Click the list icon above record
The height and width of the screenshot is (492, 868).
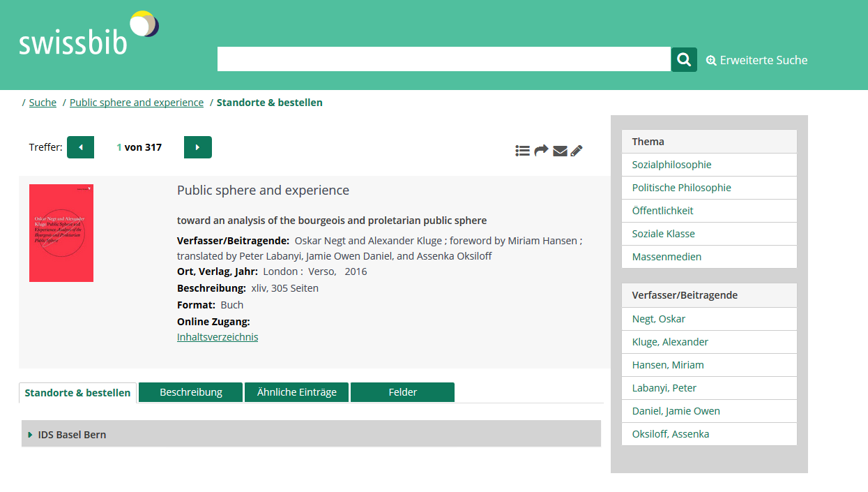[x=522, y=151]
